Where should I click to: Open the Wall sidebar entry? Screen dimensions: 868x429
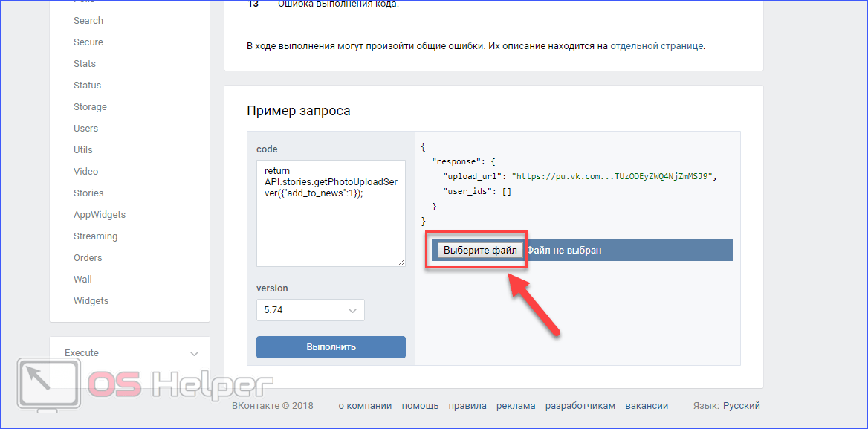point(82,280)
